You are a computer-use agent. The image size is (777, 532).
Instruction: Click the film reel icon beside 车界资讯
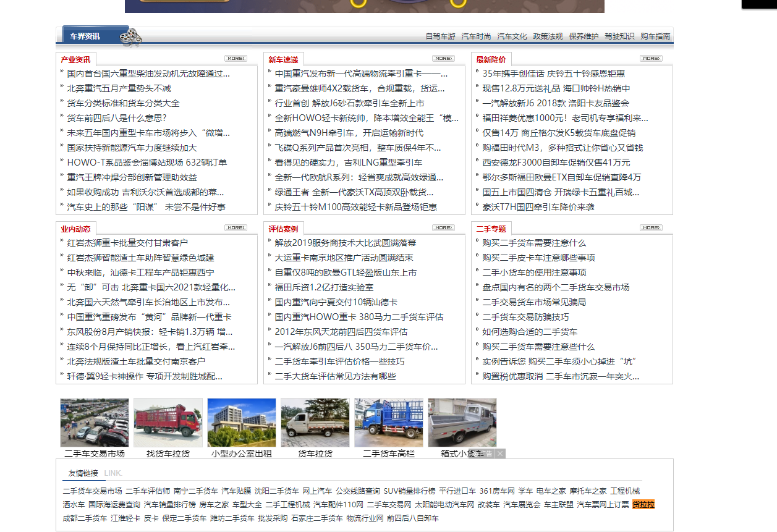(x=129, y=37)
